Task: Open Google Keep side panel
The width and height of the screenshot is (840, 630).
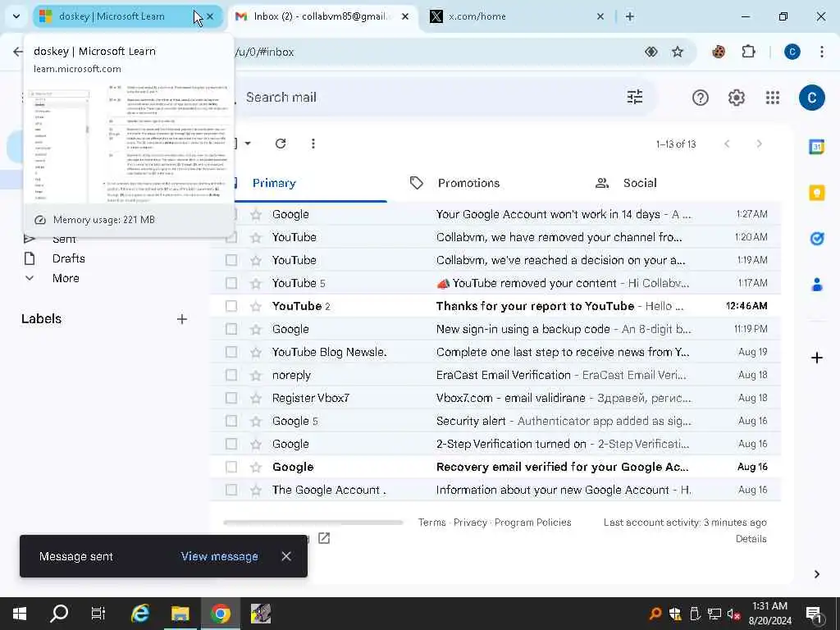Action: point(816,192)
